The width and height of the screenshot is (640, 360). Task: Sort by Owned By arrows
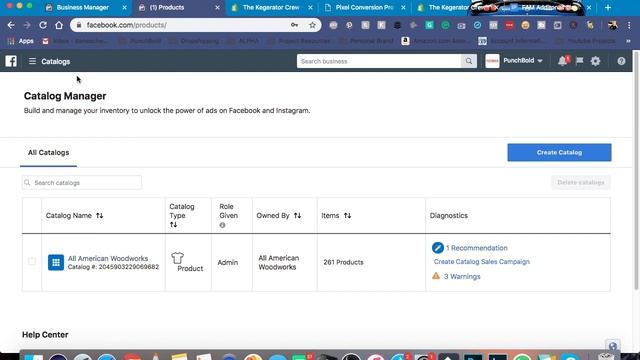pyautogui.click(x=298, y=216)
